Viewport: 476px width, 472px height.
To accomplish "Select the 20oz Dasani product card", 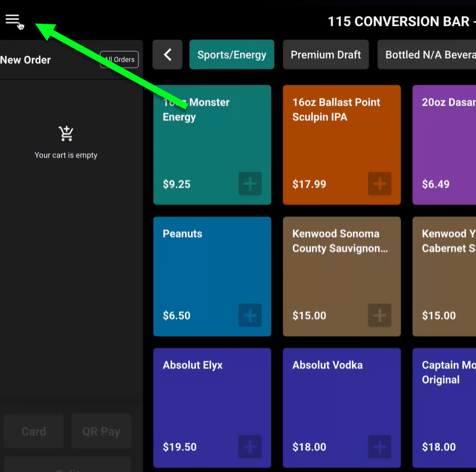I will point(444,145).
